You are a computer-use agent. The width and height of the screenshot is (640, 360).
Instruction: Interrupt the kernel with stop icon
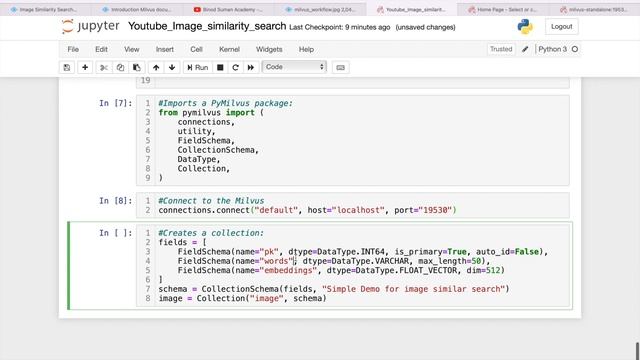click(220, 67)
